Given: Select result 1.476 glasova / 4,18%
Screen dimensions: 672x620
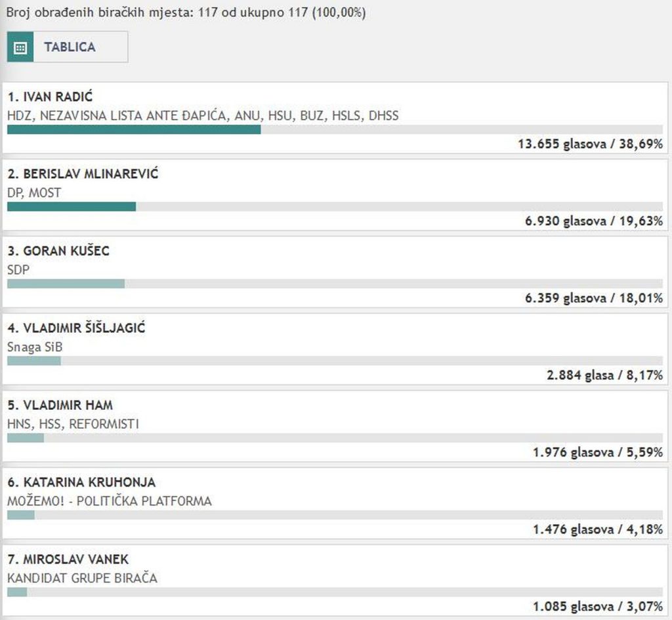Looking at the screenshot, I should click(598, 529).
